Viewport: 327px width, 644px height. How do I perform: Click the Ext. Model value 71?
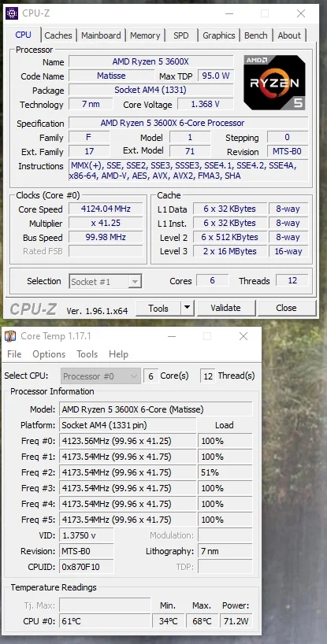190,152
